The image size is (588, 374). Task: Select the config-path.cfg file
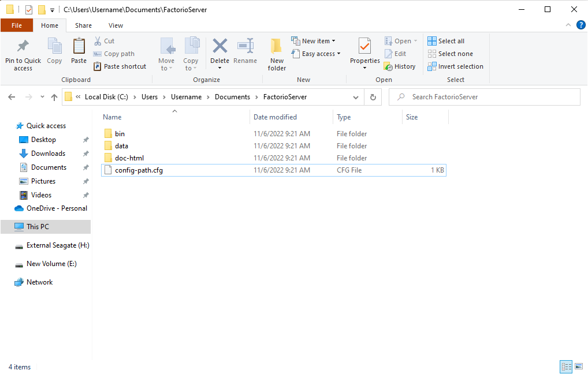(x=274, y=170)
